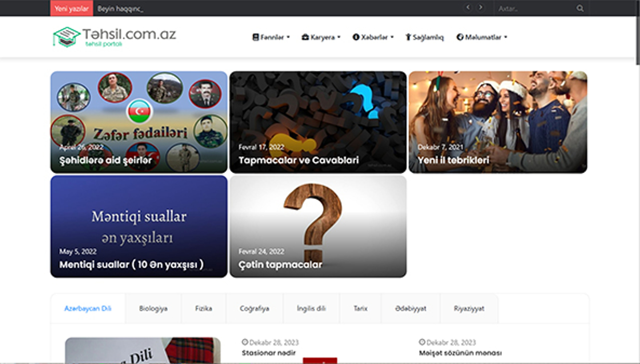The height and width of the screenshot is (364, 640).
Task: Click the Karyera briefcase icon
Action: (305, 37)
